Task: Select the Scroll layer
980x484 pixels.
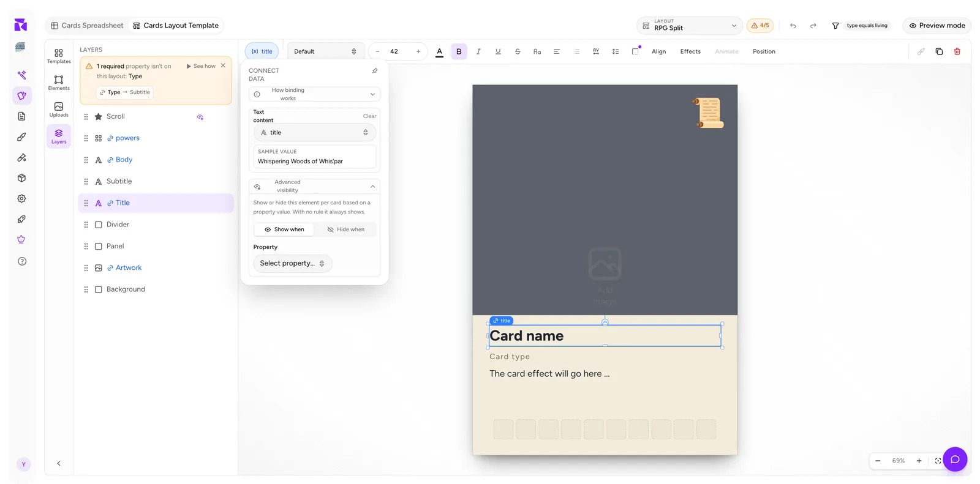Action: (156, 116)
